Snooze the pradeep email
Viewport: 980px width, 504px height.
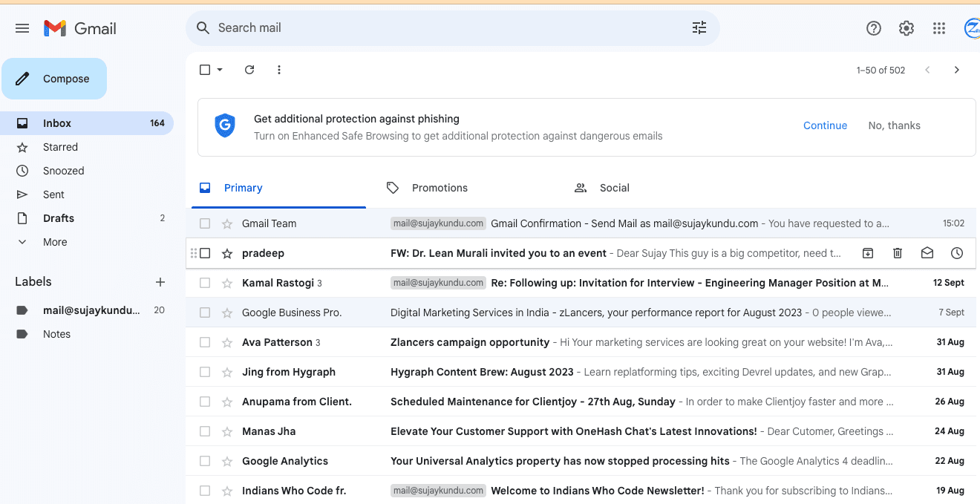click(957, 253)
